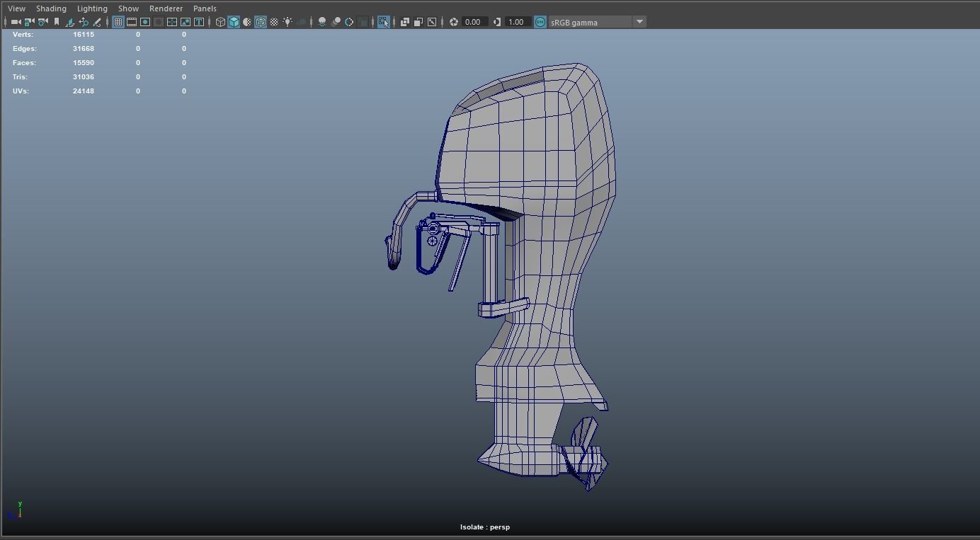
Task: Select the Grease Pencil tool icon
Action: (97, 22)
